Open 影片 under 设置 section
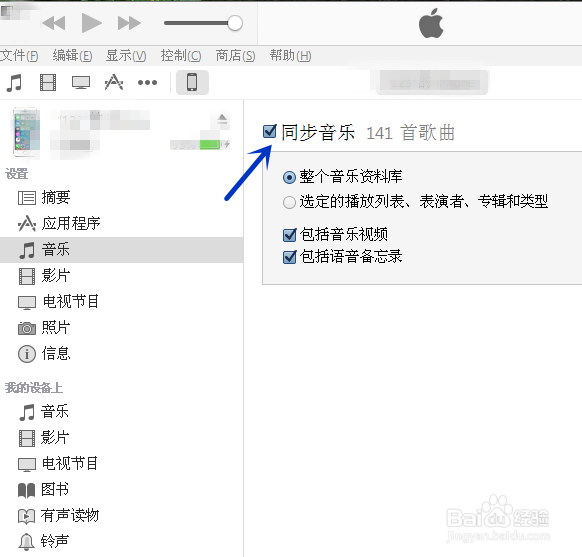582x557 pixels. tap(121, 276)
